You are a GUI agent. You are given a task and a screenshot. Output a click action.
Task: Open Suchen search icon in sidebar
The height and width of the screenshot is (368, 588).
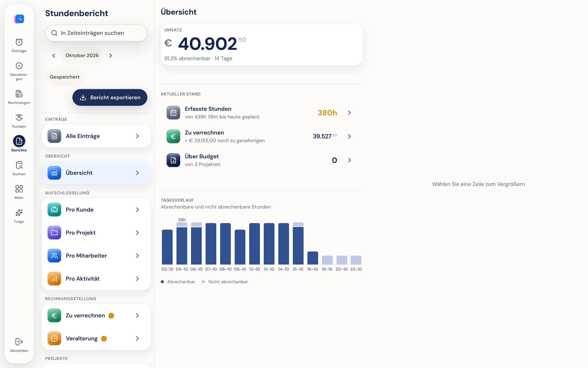pos(19,165)
